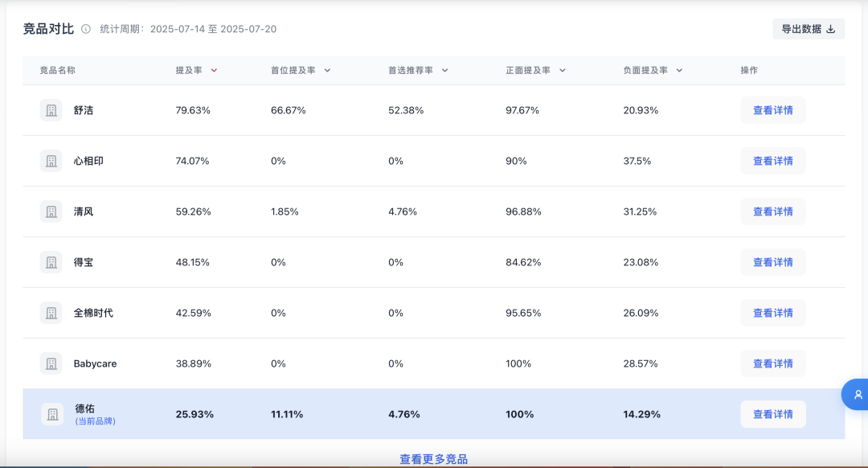Click 31.25% negative rate for 清风
868x468 pixels.
pyautogui.click(x=640, y=211)
